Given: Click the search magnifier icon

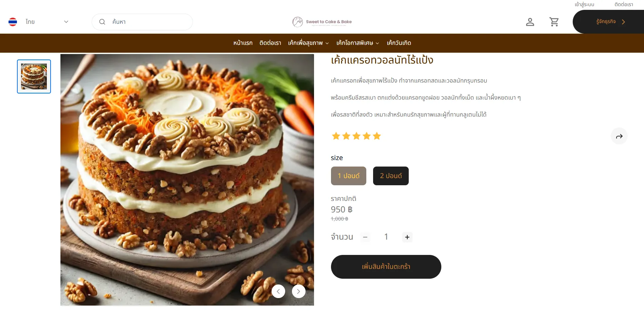Looking at the screenshot, I should pyautogui.click(x=102, y=22).
